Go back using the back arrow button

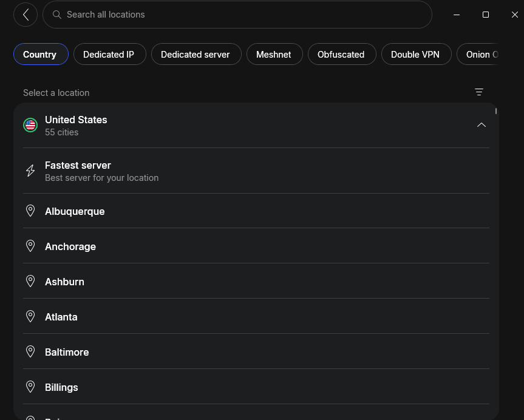pos(26,15)
